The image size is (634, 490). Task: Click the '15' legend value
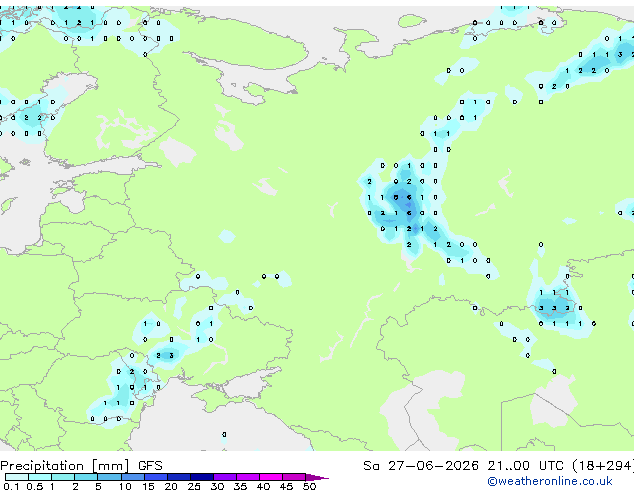click(148, 486)
